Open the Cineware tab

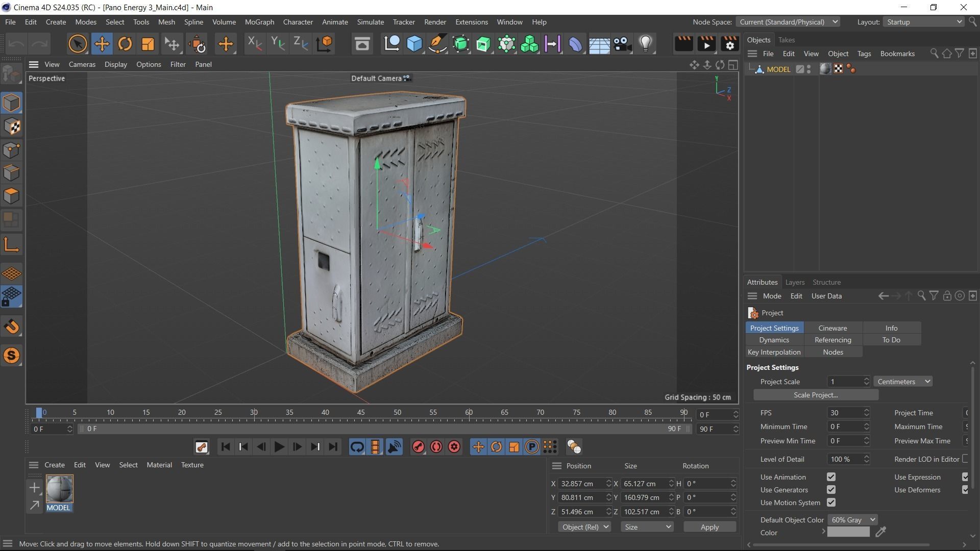coord(832,328)
